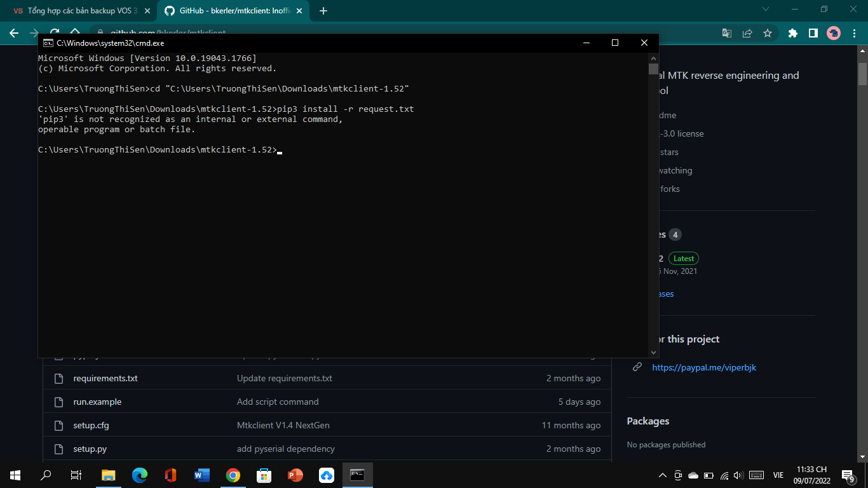This screenshot has width=868, height=488.
Task: Open Microsoft Edge from the taskbar
Action: click(x=140, y=475)
